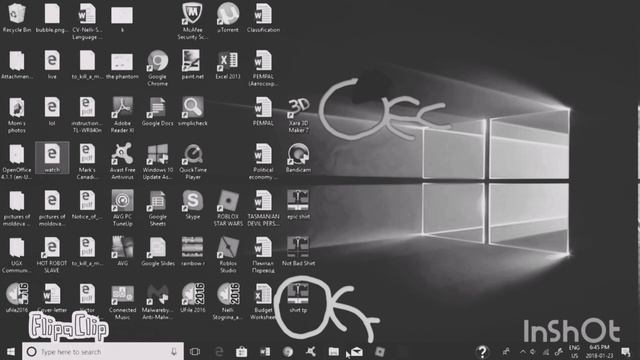
Task: Select the Adobe Reader XI shortcut
Action: pyautogui.click(x=122, y=115)
